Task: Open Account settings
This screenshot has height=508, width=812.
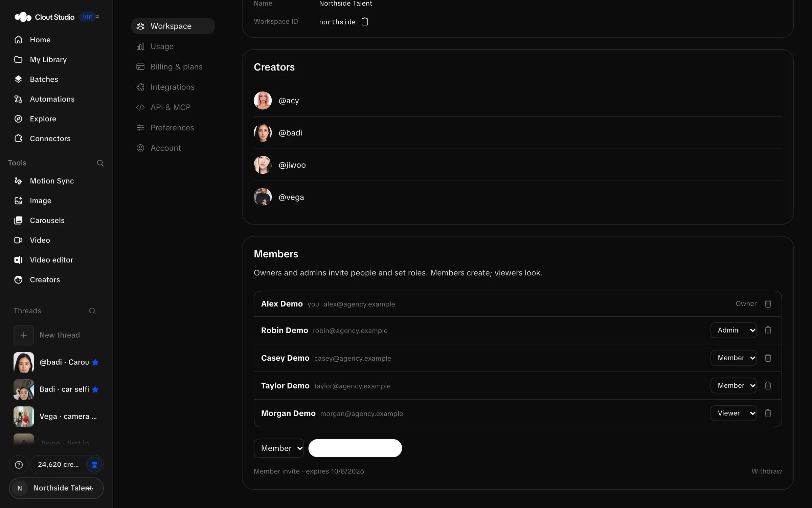Action: click(x=173, y=148)
